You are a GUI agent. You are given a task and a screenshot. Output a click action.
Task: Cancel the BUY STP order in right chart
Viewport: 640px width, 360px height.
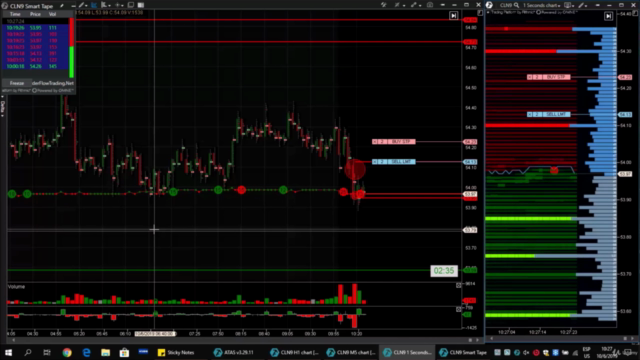pyautogui.click(x=530, y=77)
